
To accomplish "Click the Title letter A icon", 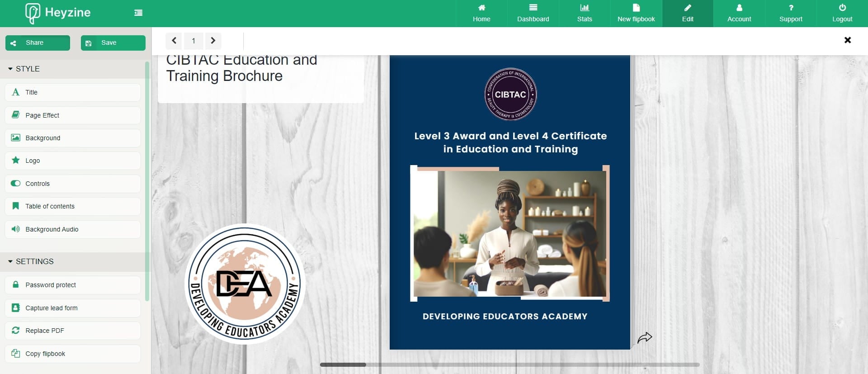I will 16,92.
